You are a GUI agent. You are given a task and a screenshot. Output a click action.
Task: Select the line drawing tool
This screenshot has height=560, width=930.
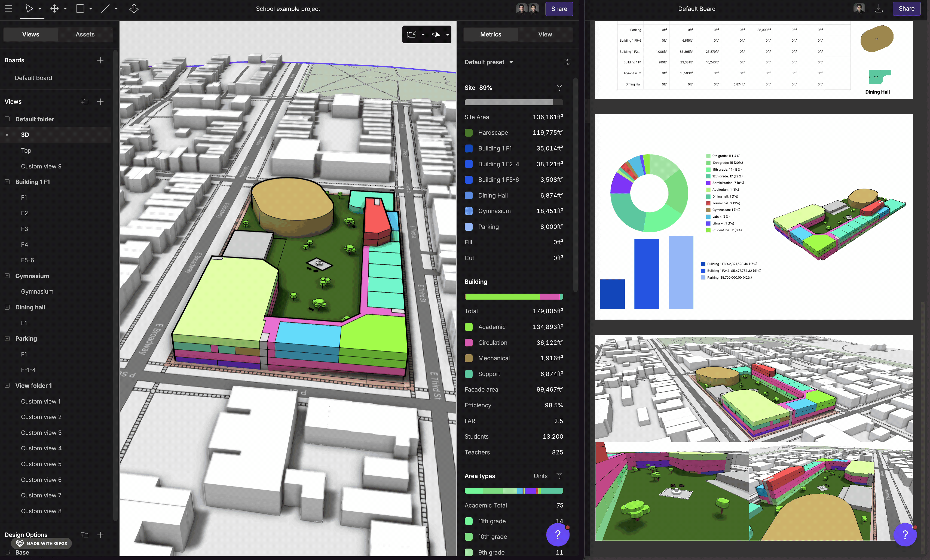[x=105, y=8]
